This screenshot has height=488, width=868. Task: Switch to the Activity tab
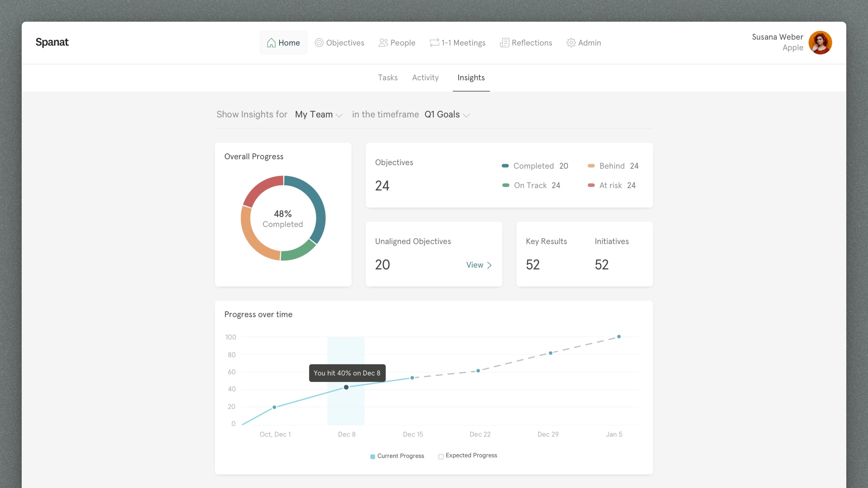[425, 78]
